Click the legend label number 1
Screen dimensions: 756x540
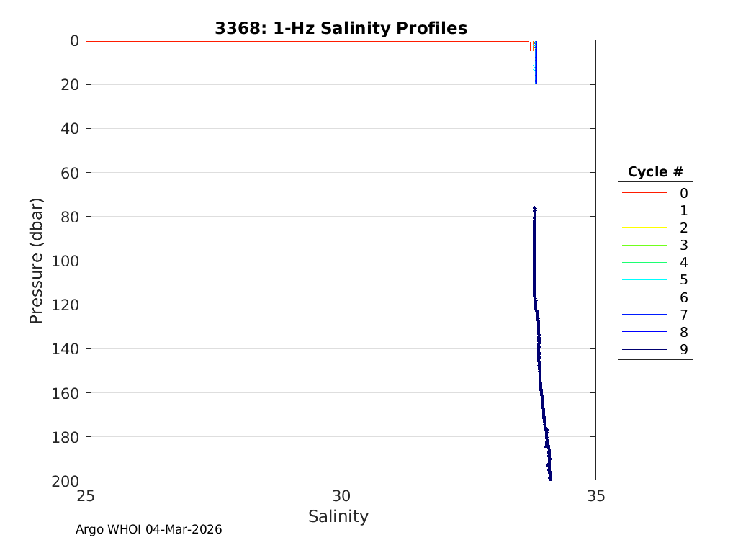click(x=683, y=210)
